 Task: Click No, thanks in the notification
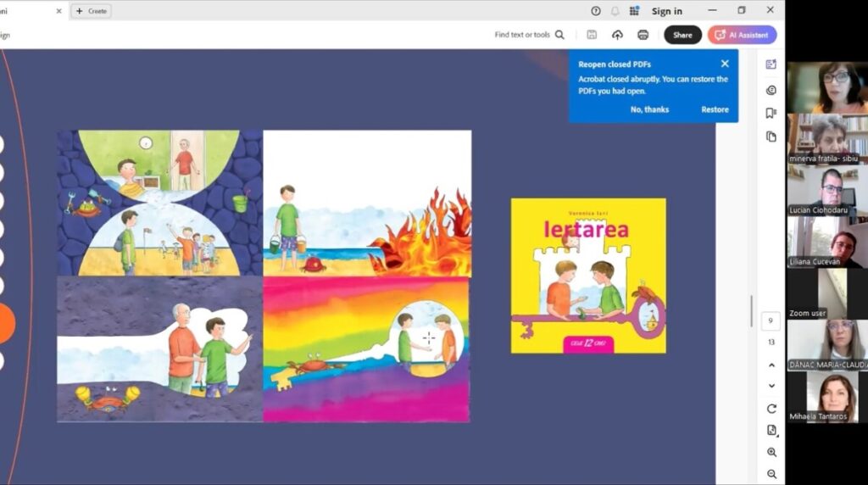tap(649, 109)
